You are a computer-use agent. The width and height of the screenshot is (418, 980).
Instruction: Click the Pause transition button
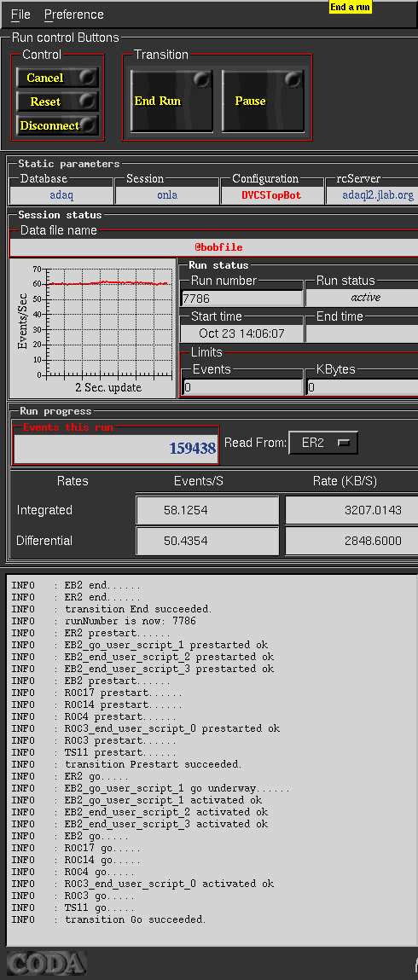coord(263,101)
